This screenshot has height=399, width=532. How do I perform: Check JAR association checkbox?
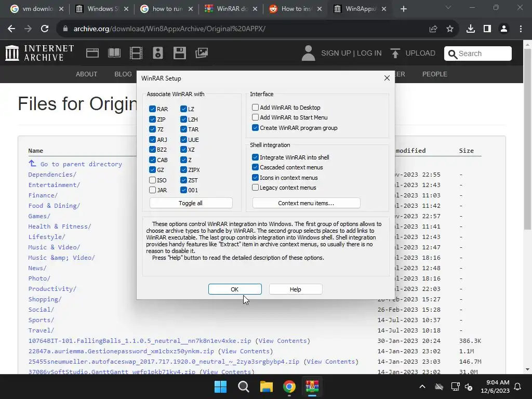pos(152,190)
